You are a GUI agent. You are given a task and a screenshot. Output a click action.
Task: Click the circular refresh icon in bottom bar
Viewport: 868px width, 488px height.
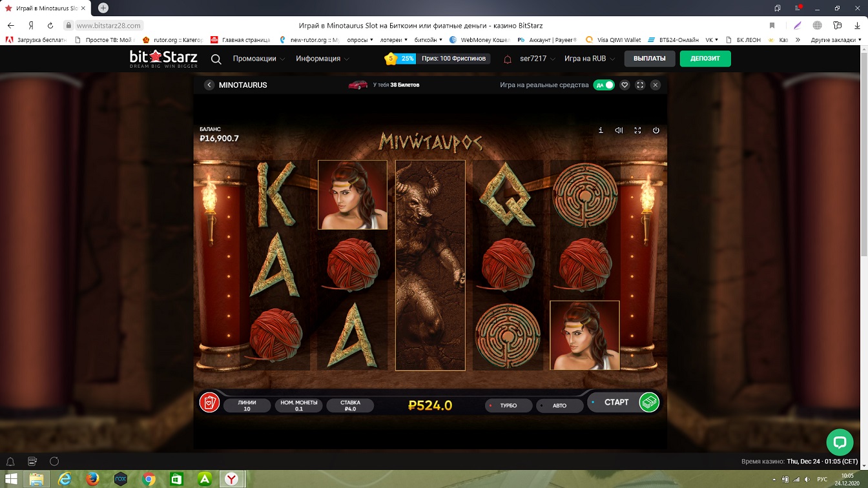point(54,462)
